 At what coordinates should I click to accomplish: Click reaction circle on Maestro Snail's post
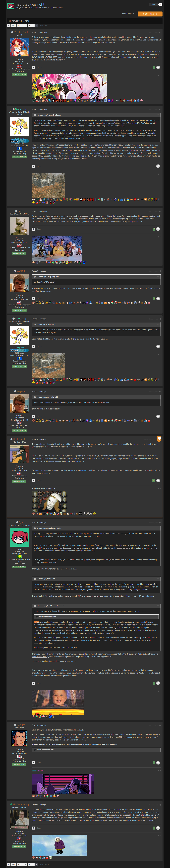pos(158,67)
